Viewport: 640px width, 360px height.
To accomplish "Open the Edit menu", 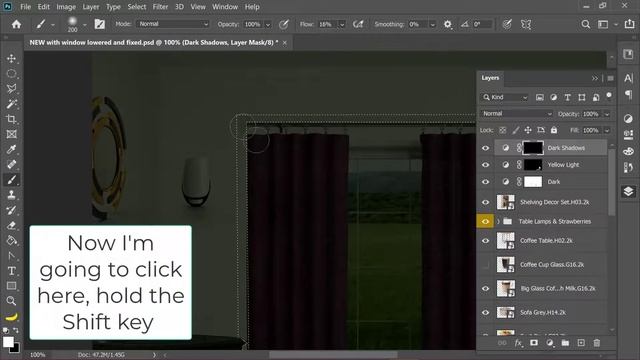I will point(44,7).
